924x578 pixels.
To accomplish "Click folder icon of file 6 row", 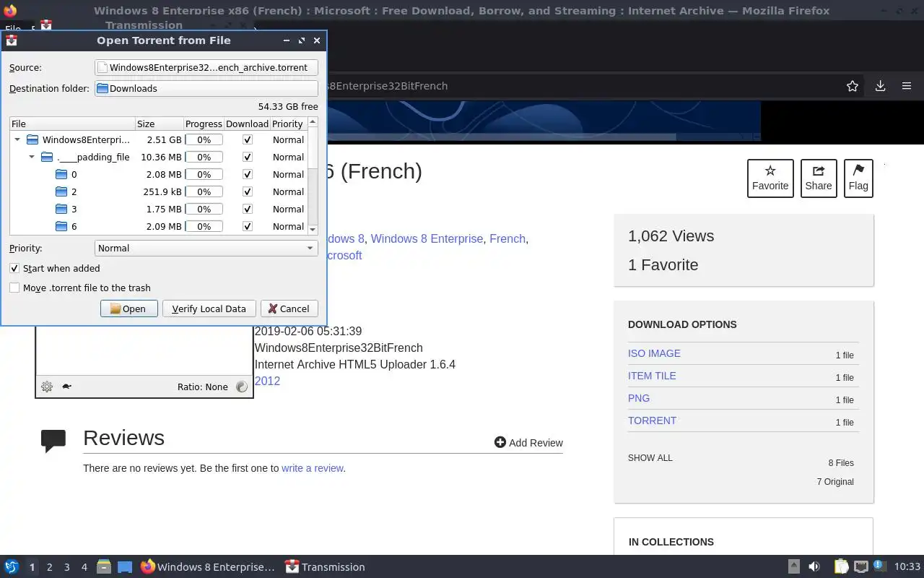I will coord(61,226).
